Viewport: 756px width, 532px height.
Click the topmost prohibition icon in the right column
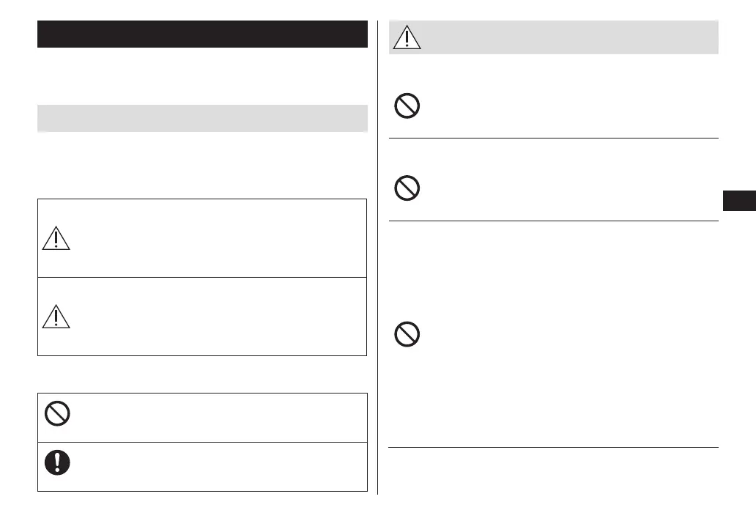coord(407,107)
